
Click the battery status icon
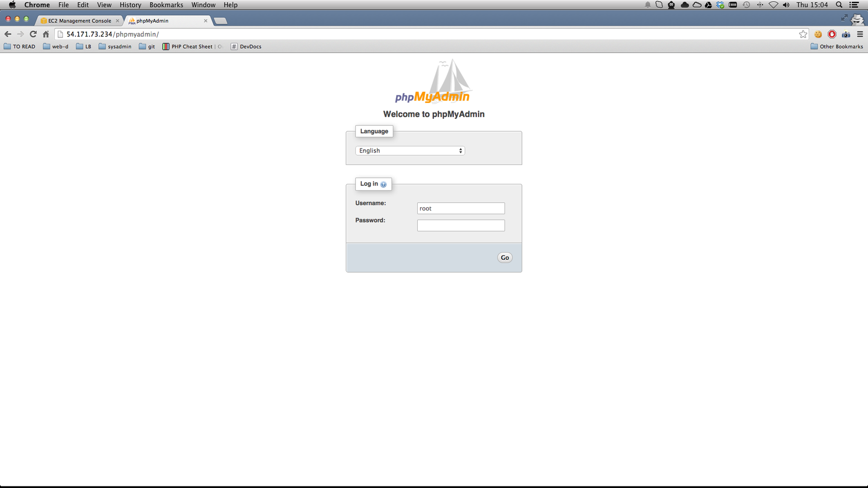tap(733, 5)
